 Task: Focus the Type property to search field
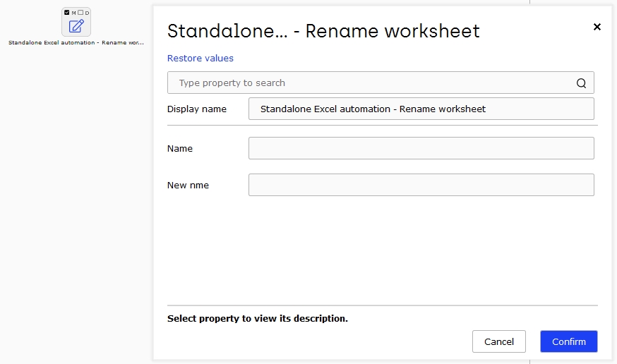point(381,83)
